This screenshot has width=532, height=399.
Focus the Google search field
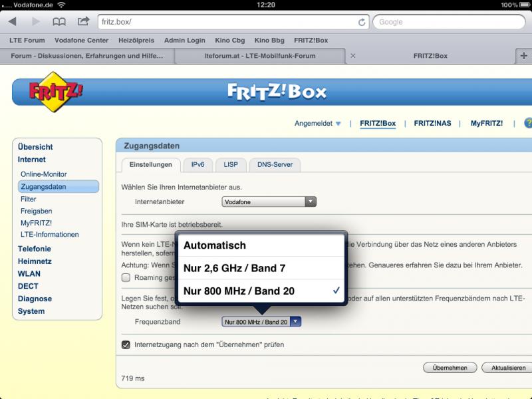(x=449, y=22)
